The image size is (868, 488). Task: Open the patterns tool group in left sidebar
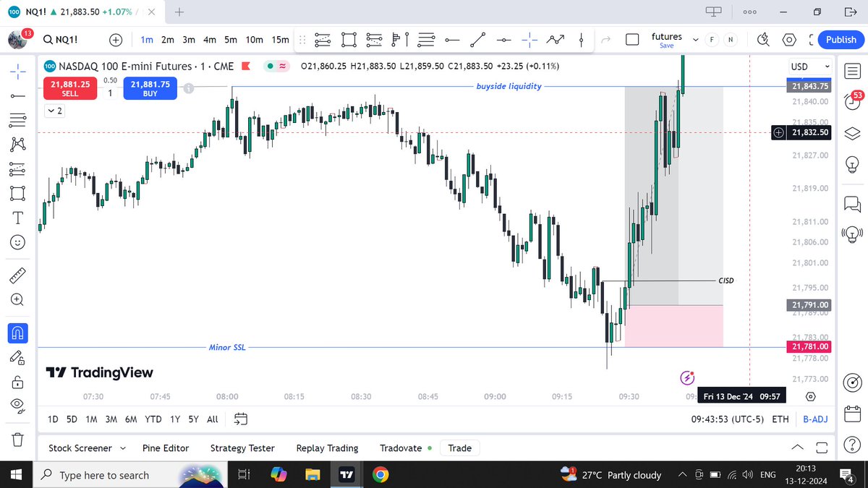(x=19, y=144)
